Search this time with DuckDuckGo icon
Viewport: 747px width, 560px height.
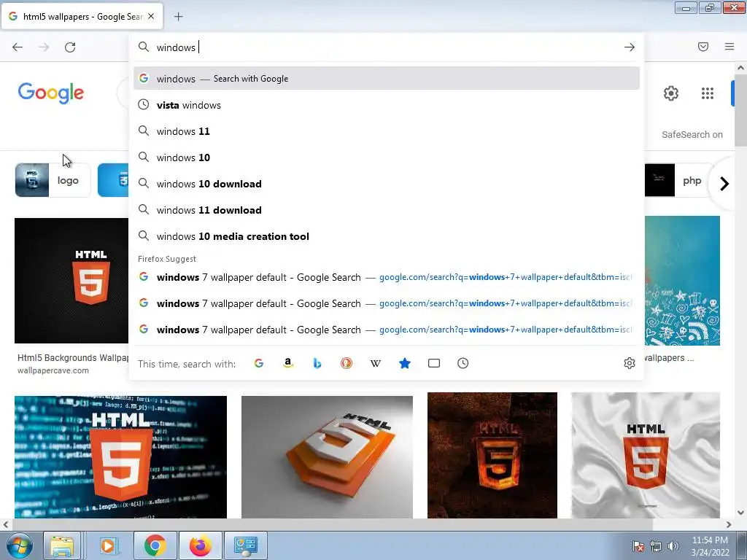pos(347,363)
